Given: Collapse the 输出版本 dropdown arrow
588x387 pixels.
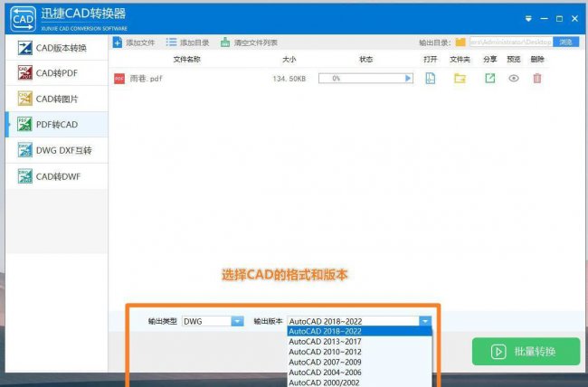Looking at the screenshot, I should [x=425, y=321].
